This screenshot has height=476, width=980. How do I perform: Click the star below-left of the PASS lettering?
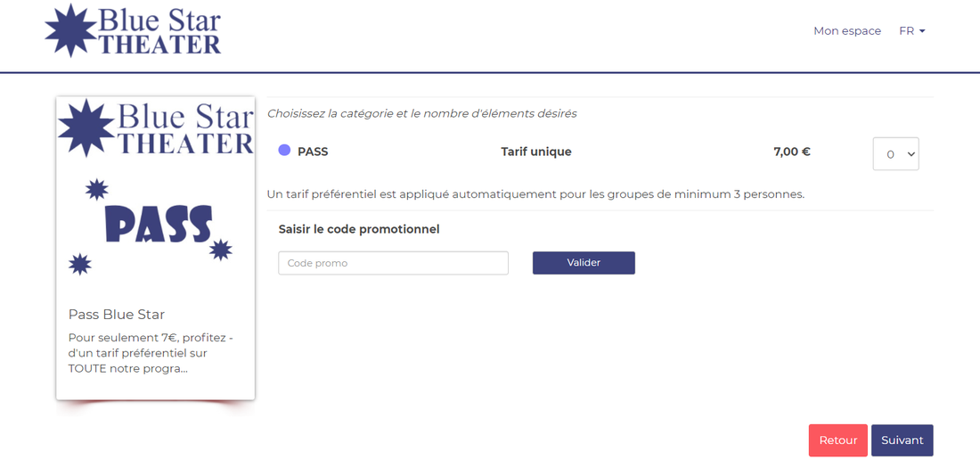pos(80,263)
